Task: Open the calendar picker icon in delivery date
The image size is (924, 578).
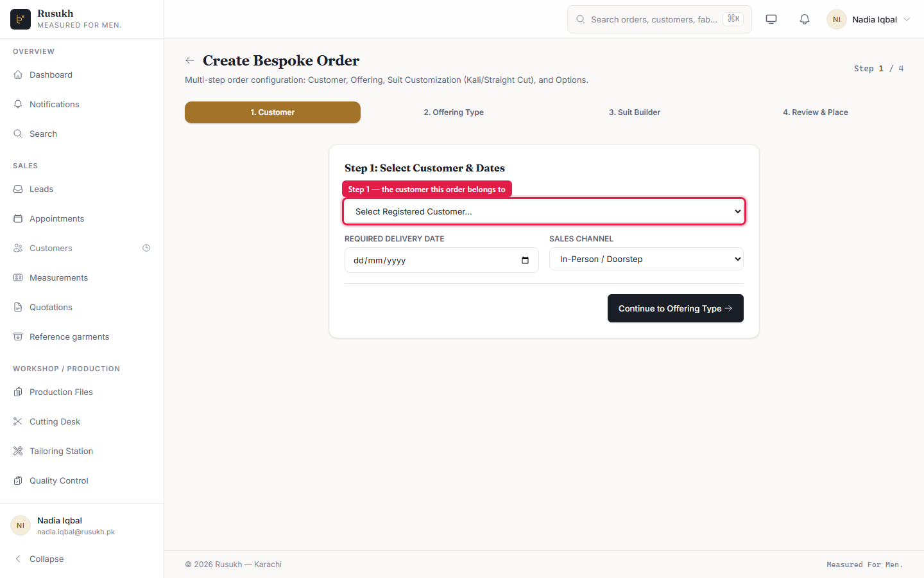Action: (x=525, y=260)
